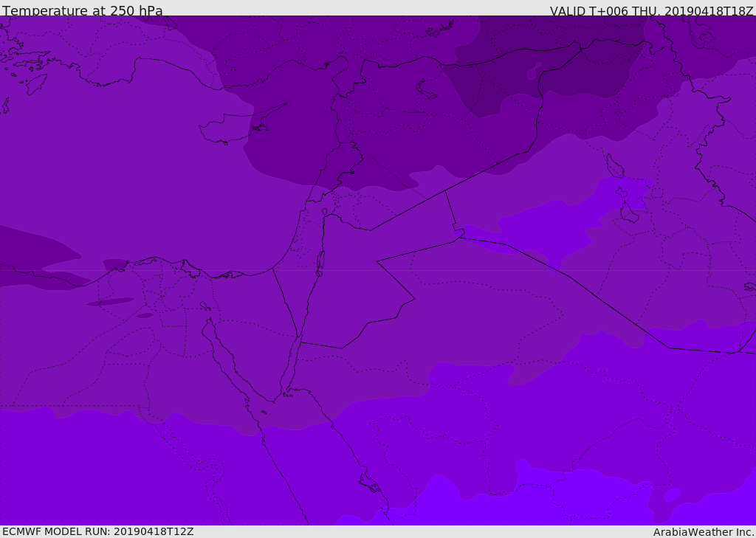756x538 pixels.
Task: Click the "ECMWF MODEL RUN: 20190418T12Z" text
Action: (x=98, y=531)
